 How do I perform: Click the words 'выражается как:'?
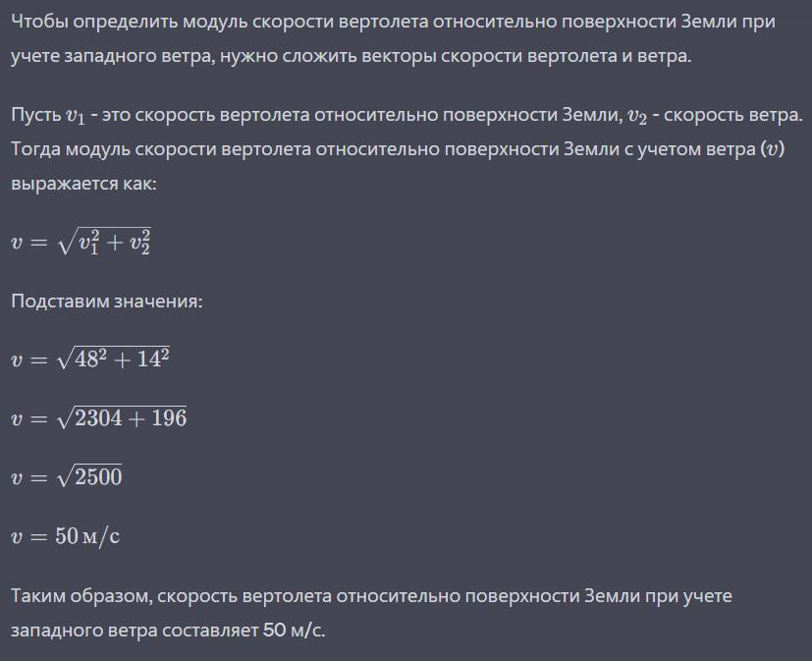coord(83,184)
